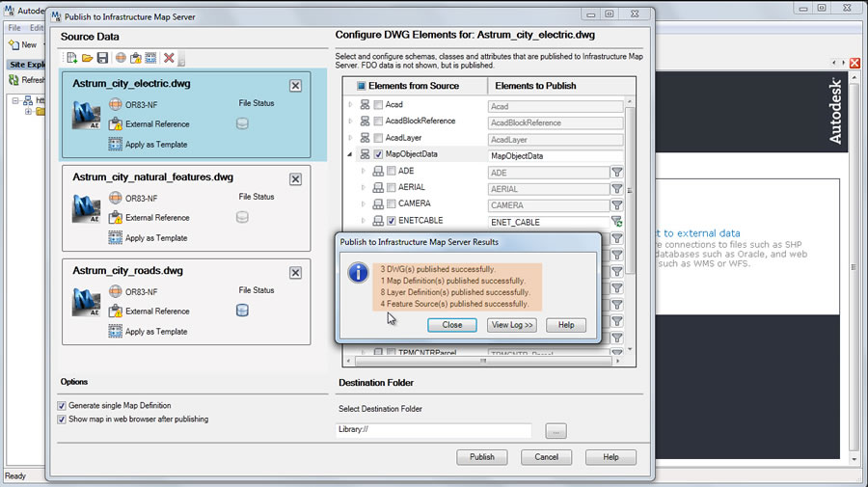Expand the AERIAL class node
The width and height of the screenshot is (868, 487).
(x=364, y=188)
